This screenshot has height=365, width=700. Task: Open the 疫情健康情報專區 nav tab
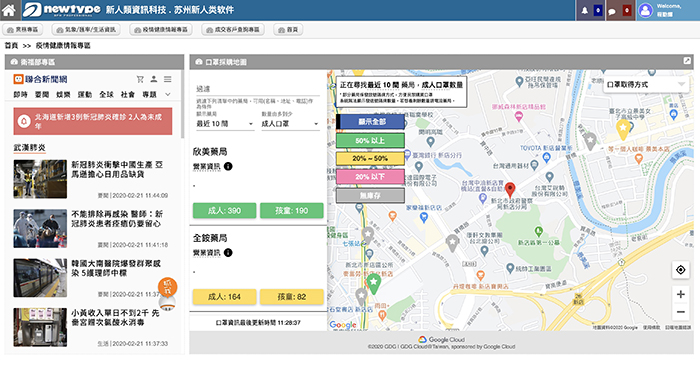161,29
